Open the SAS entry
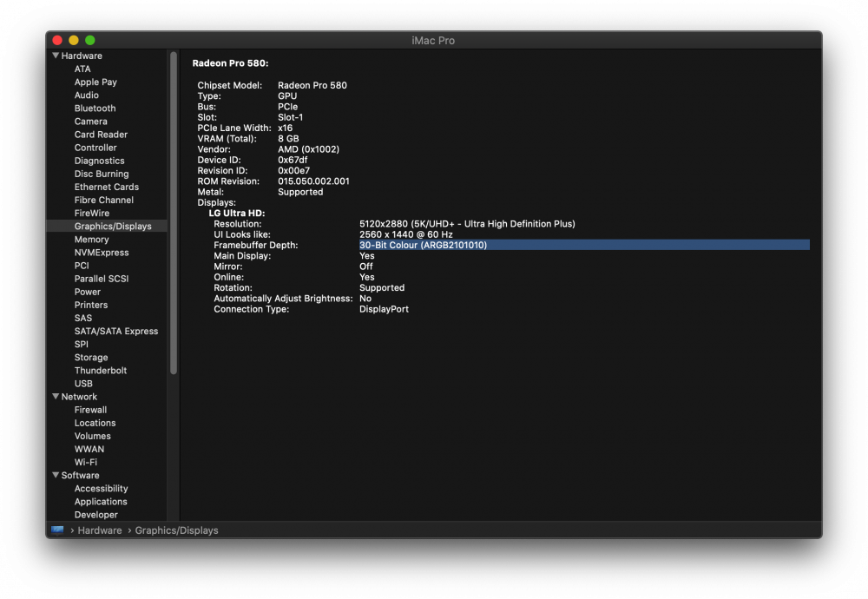 (83, 319)
